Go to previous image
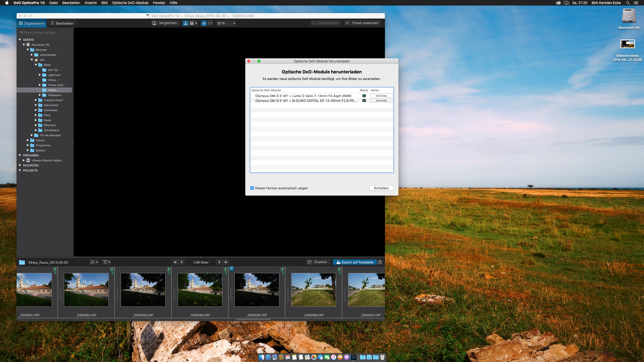 182,262
